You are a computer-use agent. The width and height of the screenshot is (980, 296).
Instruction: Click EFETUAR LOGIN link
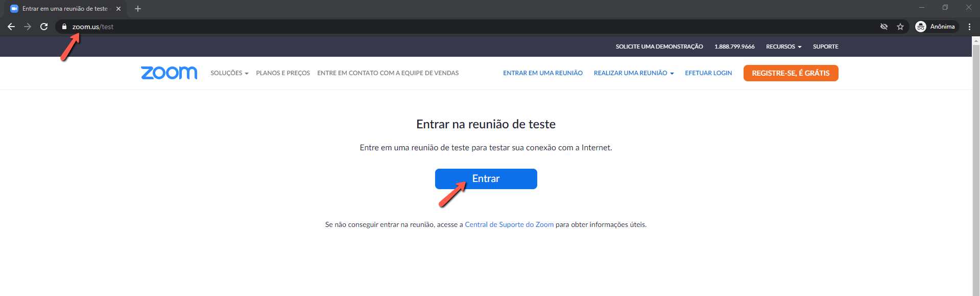708,73
